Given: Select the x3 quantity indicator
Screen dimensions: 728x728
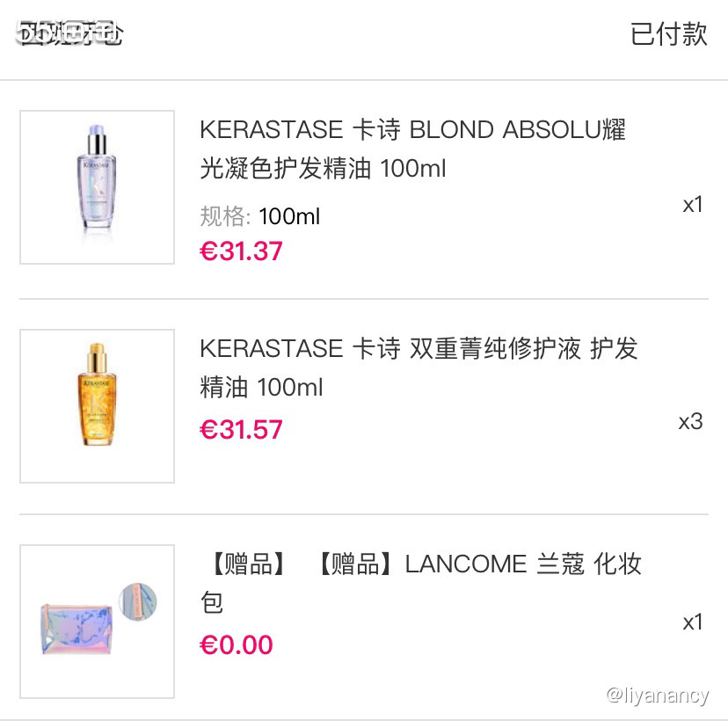Looking at the screenshot, I should (x=690, y=422).
